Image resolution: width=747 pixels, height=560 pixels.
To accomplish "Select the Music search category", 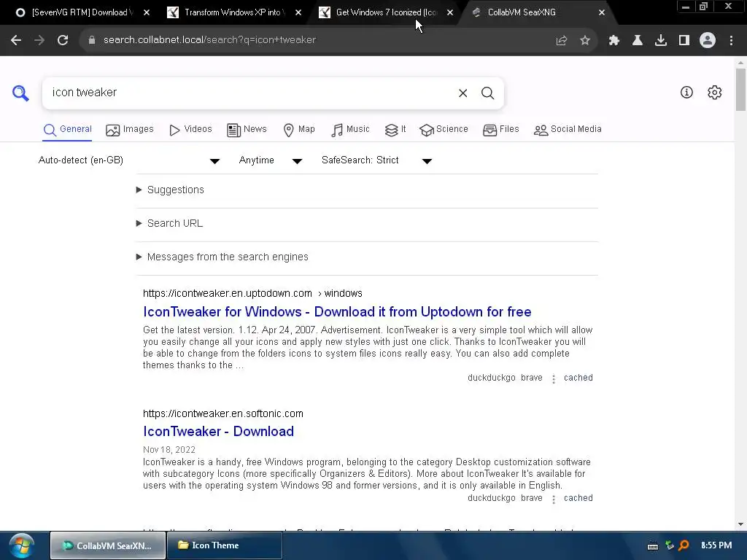I will pyautogui.click(x=350, y=130).
